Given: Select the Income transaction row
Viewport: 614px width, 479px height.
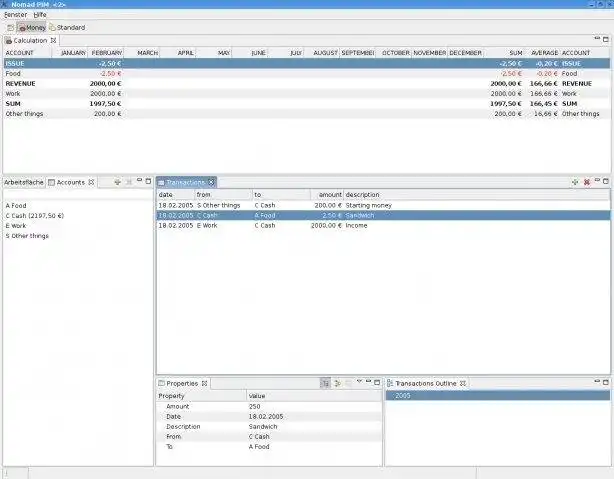Looking at the screenshot, I should coord(383,226).
